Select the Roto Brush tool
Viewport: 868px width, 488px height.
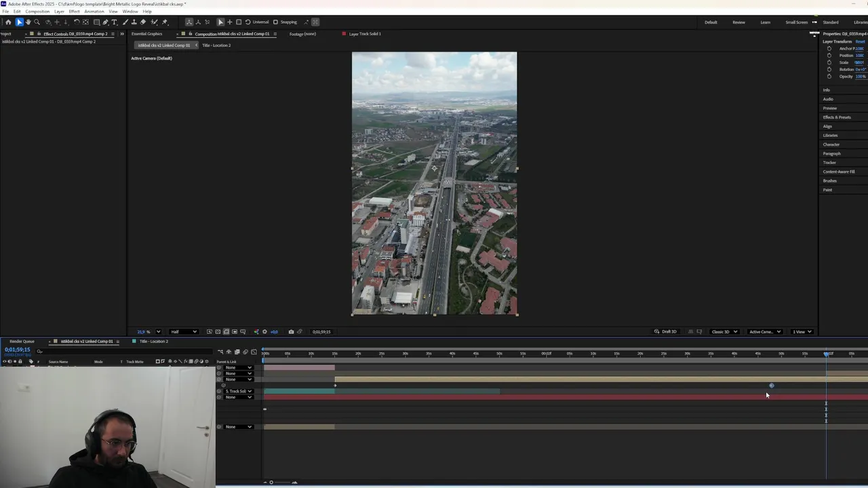point(154,22)
